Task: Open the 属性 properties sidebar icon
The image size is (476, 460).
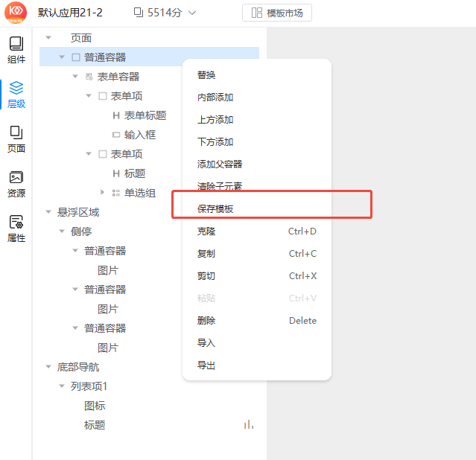Action: pyautogui.click(x=16, y=229)
